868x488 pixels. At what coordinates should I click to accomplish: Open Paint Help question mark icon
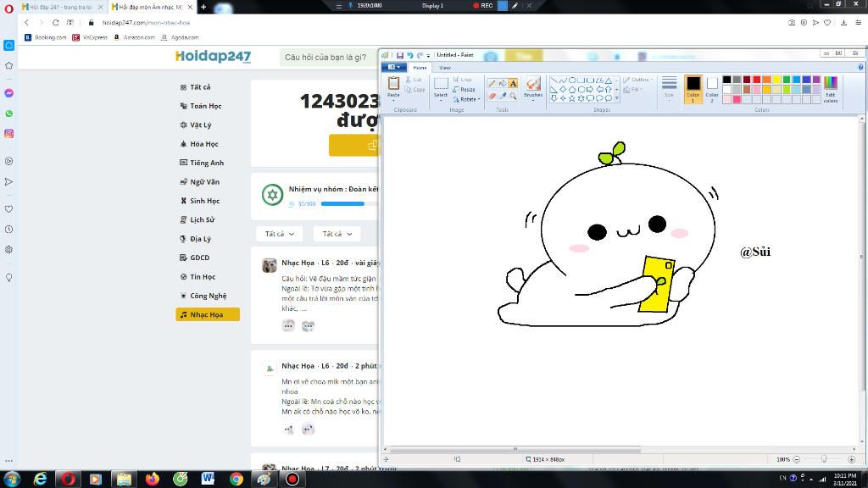click(x=860, y=67)
